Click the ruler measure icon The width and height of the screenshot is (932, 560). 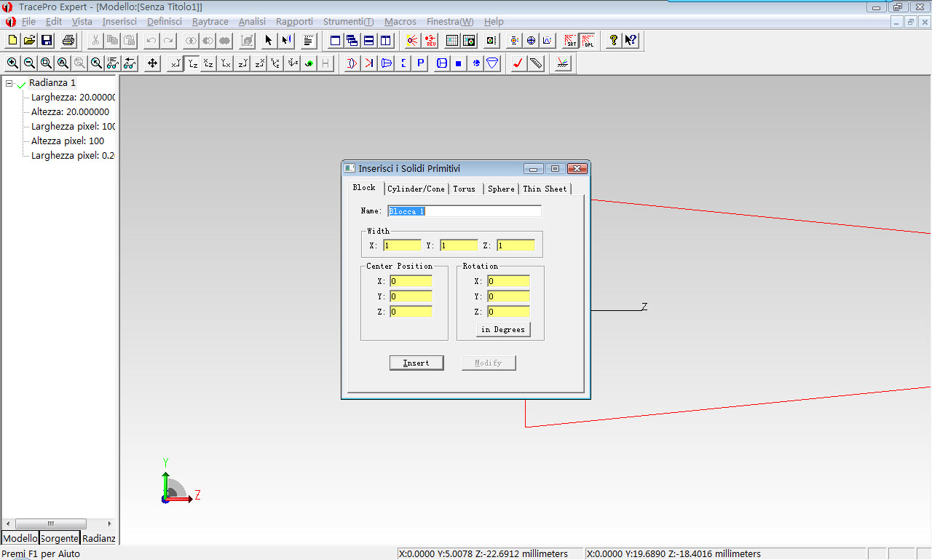point(536,63)
